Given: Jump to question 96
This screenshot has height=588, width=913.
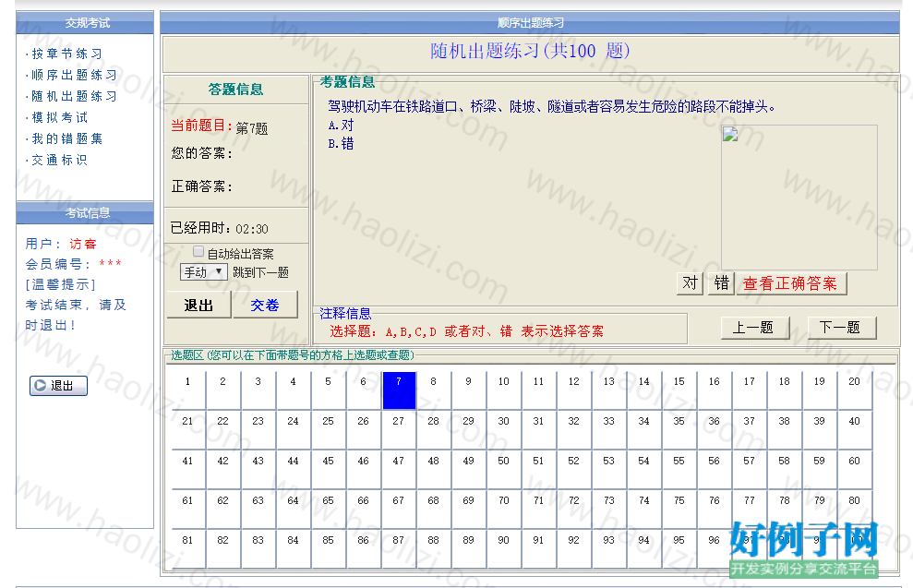Looking at the screenshot, I should (x=715, y=549).
